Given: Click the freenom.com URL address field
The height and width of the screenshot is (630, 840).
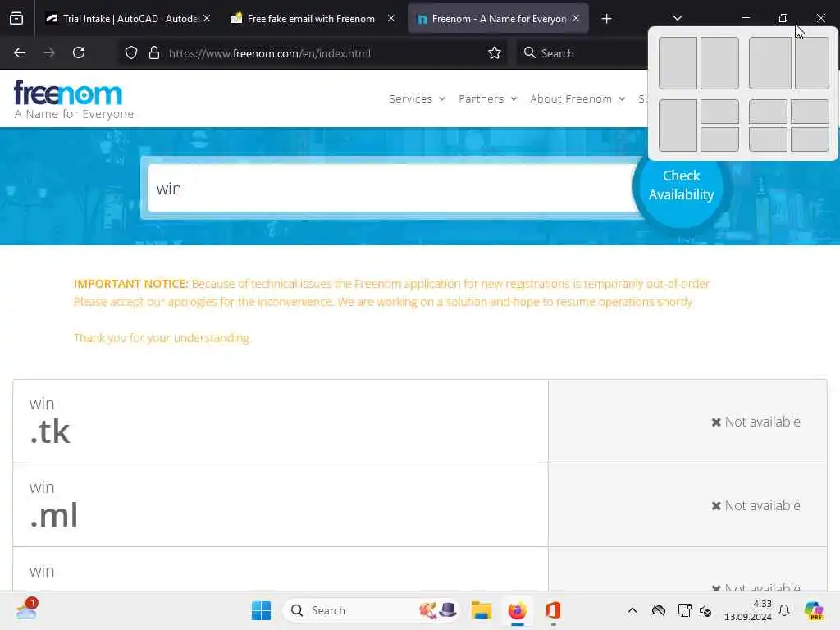Looking at the screenshot, I should tap(270, 53).
